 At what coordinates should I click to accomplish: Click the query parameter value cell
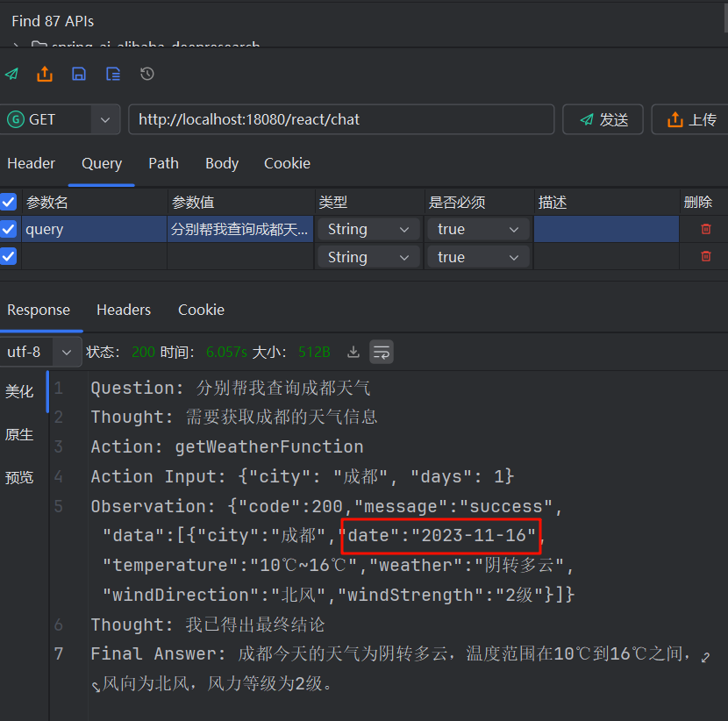pos(240,229)
